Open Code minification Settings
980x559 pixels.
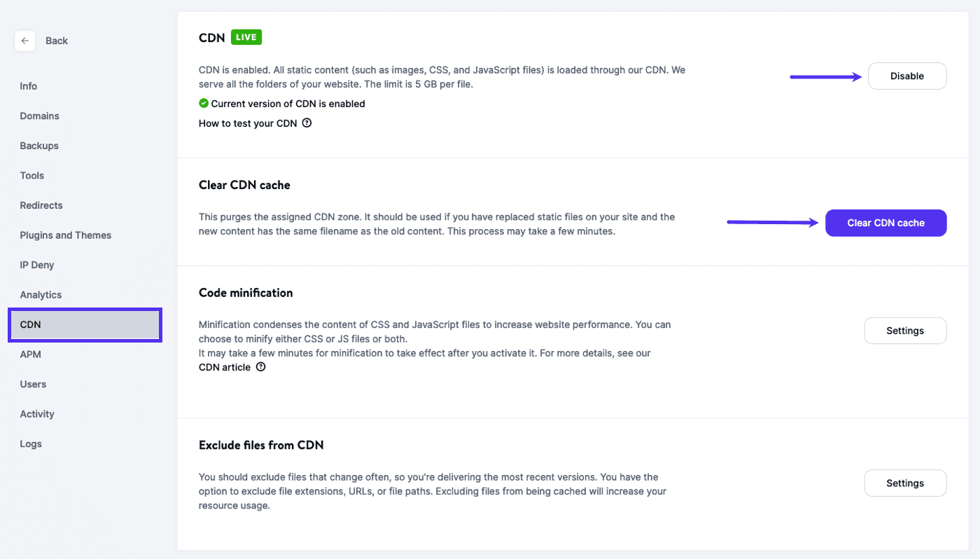904,330
